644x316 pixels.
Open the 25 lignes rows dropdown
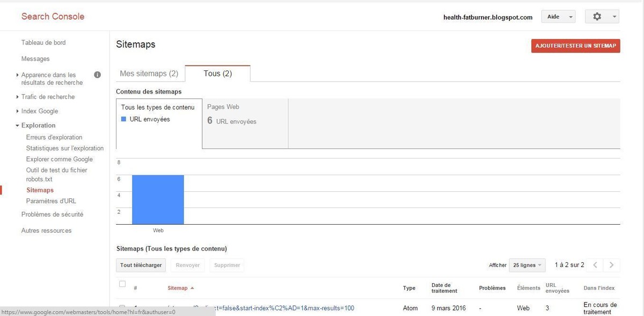click(527, 265)
